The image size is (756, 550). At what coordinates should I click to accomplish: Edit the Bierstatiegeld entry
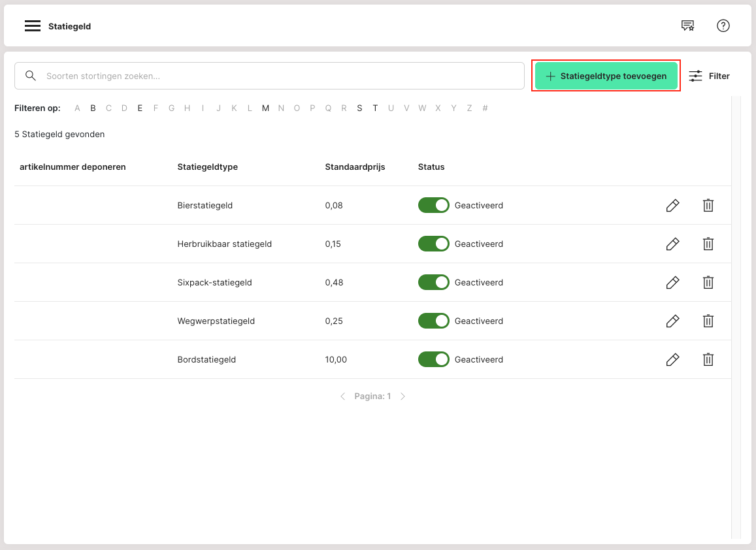pos(672,206)
